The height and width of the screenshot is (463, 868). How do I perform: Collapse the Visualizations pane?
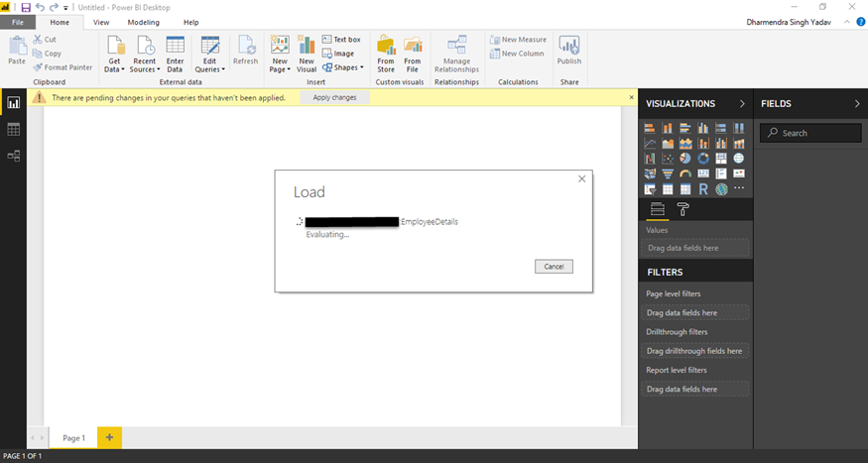(742, 103)
